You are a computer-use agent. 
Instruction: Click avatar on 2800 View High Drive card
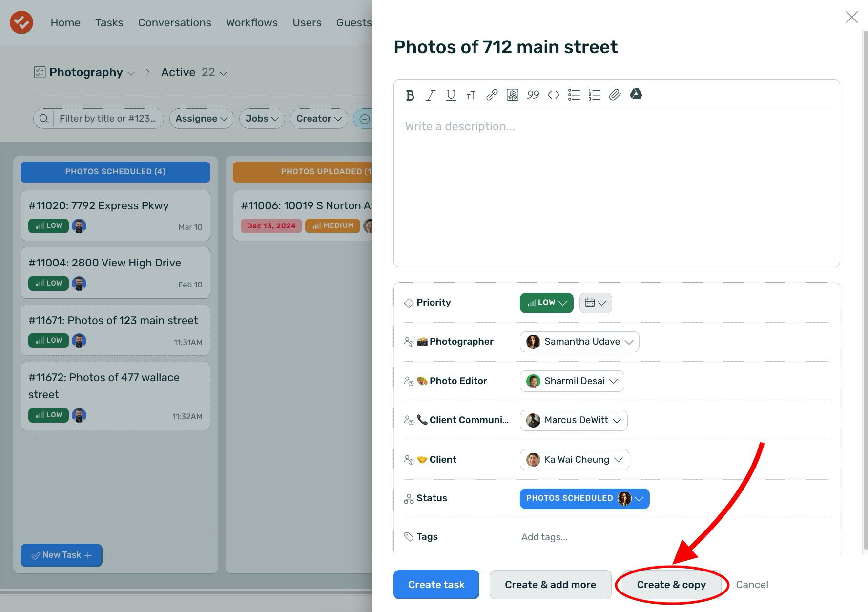point(79,284)
